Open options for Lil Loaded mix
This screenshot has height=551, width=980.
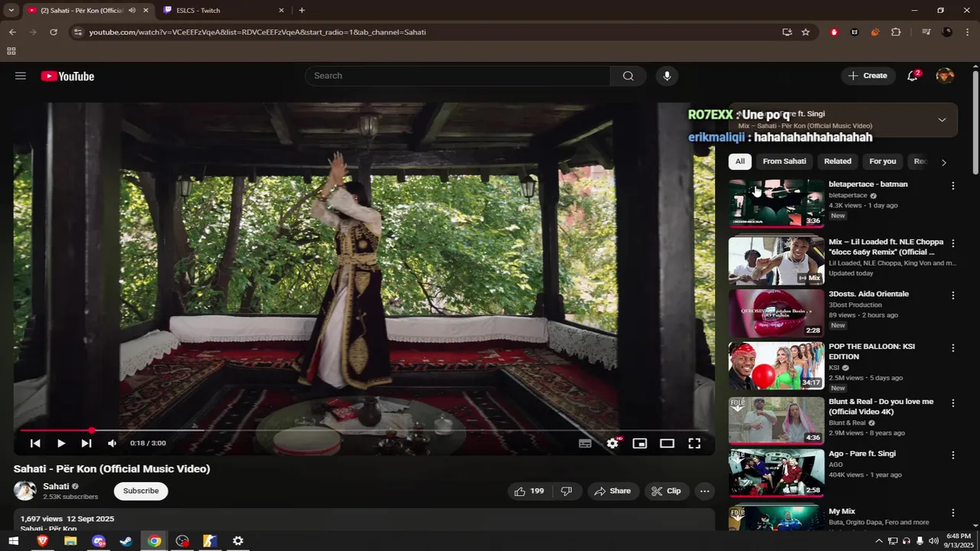[x=953, y=243]
